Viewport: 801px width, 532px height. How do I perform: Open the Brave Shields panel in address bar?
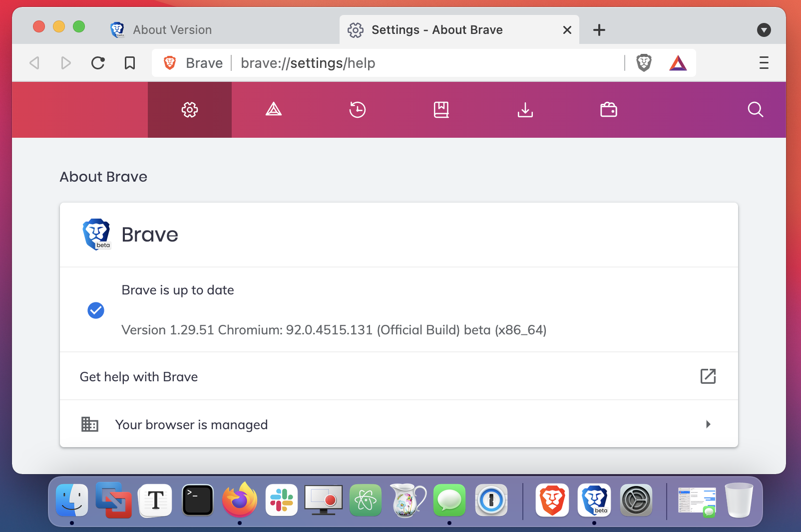click(644, 63)
